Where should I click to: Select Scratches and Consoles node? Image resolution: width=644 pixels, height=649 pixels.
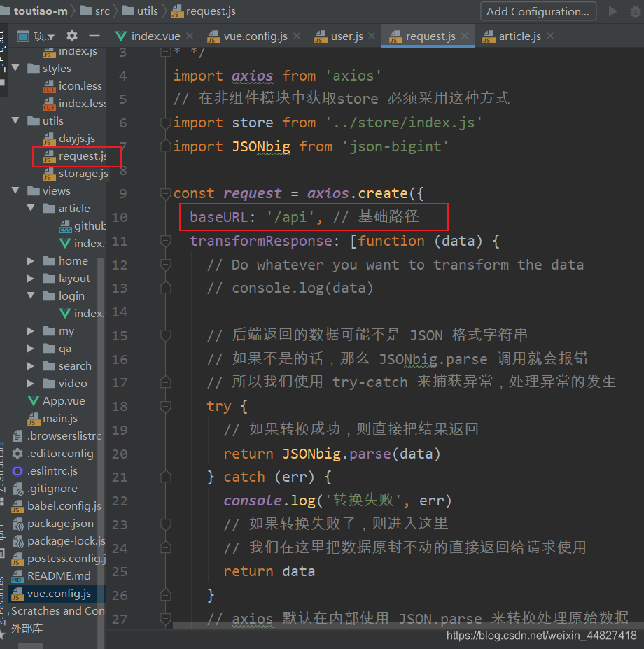(x=57, y=610)
